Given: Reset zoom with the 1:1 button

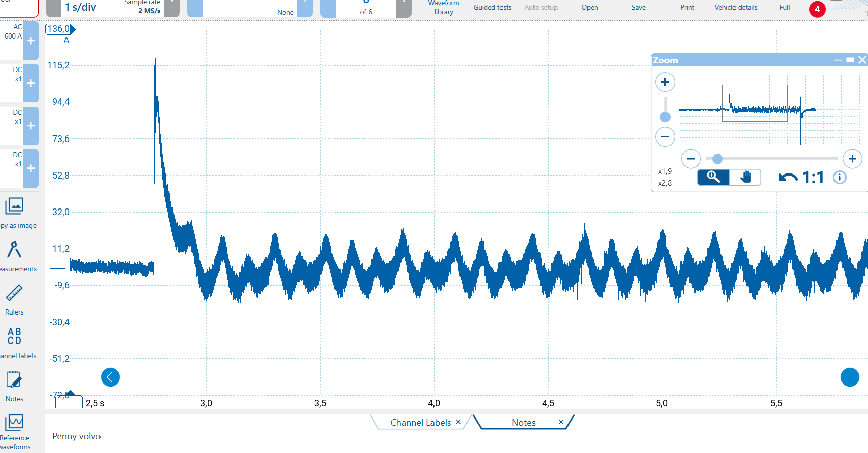Looking at the screenshot, I should [813, 177].
